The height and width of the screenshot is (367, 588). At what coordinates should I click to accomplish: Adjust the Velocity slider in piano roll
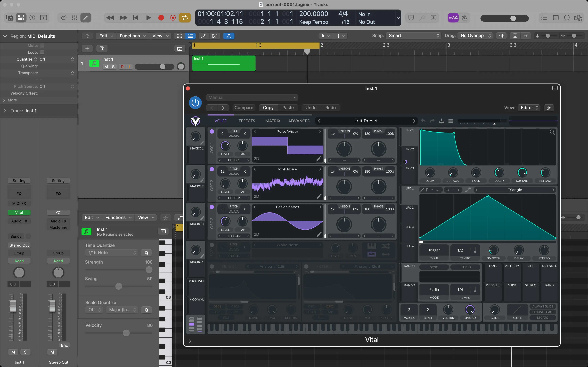119,333
